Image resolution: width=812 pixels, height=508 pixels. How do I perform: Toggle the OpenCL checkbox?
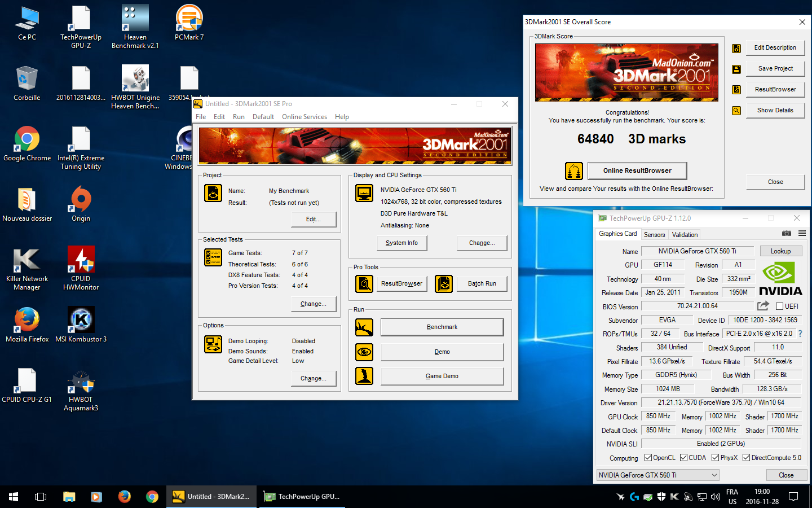[648, 458]
